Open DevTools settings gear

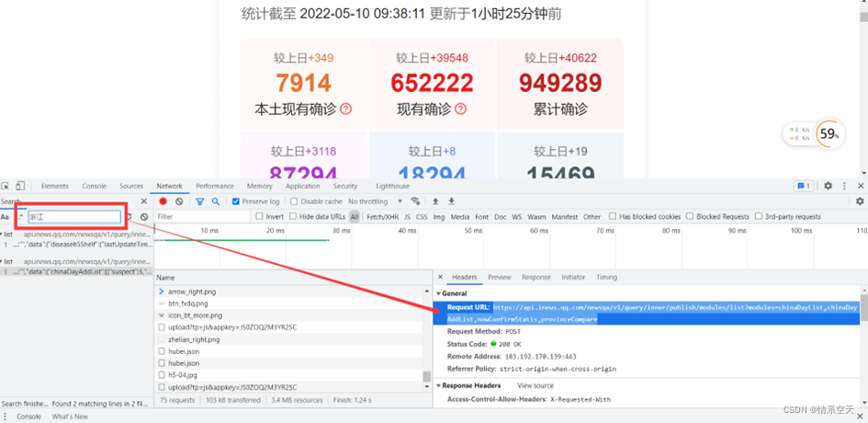(x=828, y=186)
